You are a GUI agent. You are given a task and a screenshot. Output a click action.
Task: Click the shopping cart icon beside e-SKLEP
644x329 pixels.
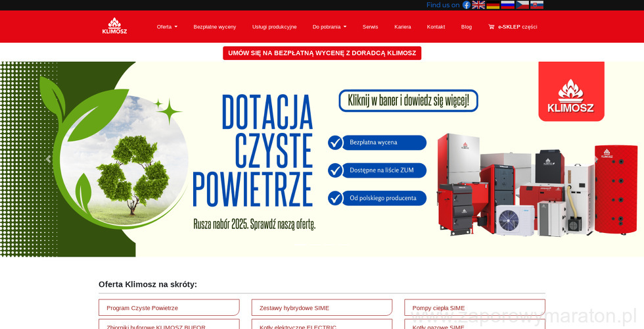[x=492, y=27]
